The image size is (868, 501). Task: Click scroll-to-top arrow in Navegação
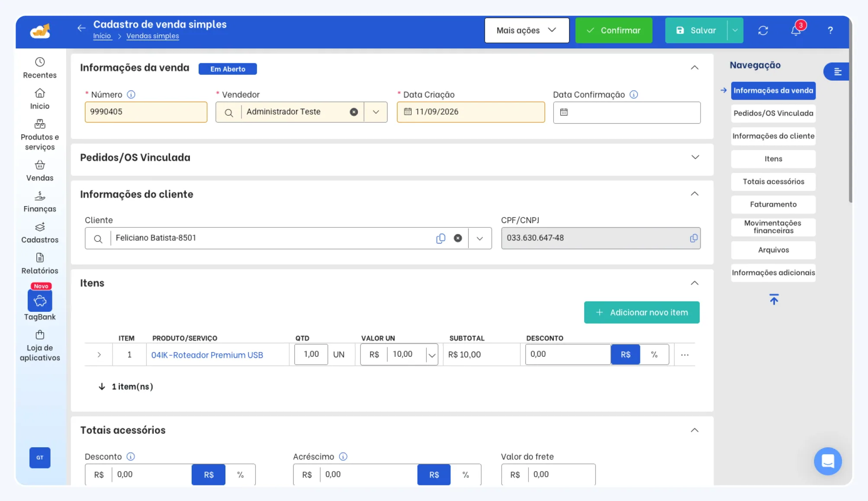(774, 299)
